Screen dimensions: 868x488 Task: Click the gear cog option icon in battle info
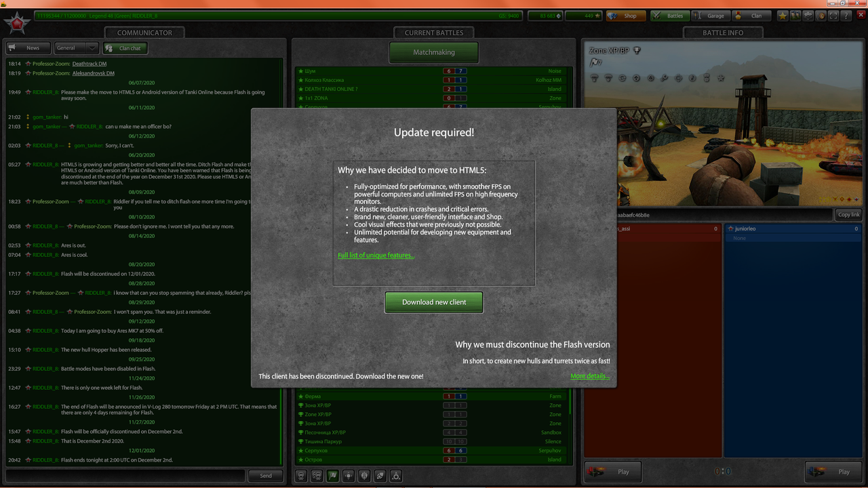pos(651,78)
